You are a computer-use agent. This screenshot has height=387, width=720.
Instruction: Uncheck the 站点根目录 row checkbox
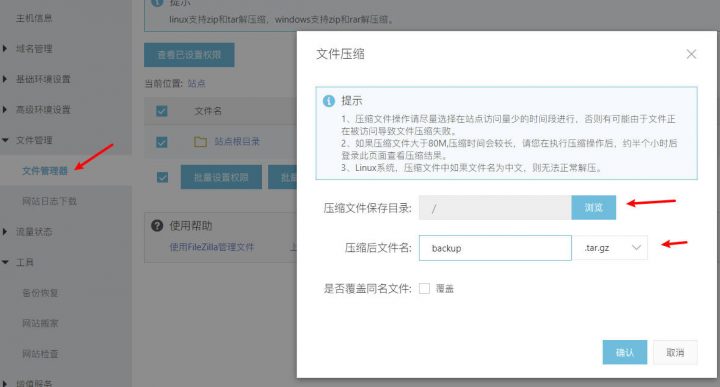(162, 142)
